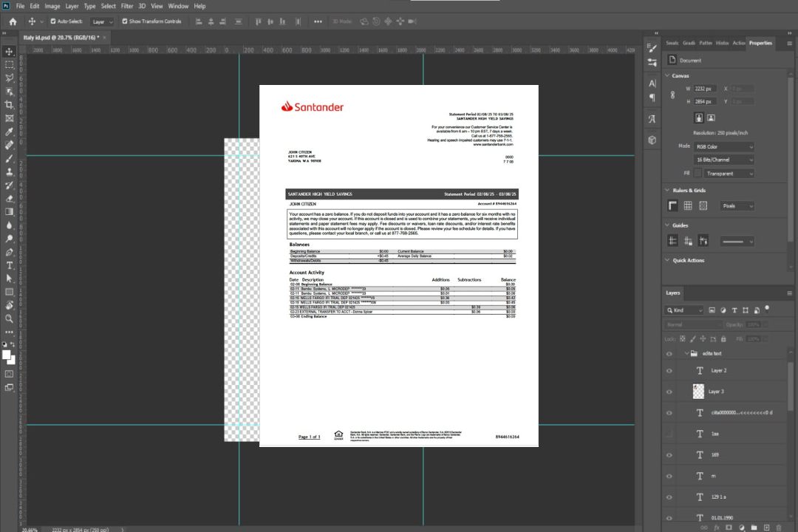Create a new layer with plus icon
798x532 pixels.
pos(766,528)
